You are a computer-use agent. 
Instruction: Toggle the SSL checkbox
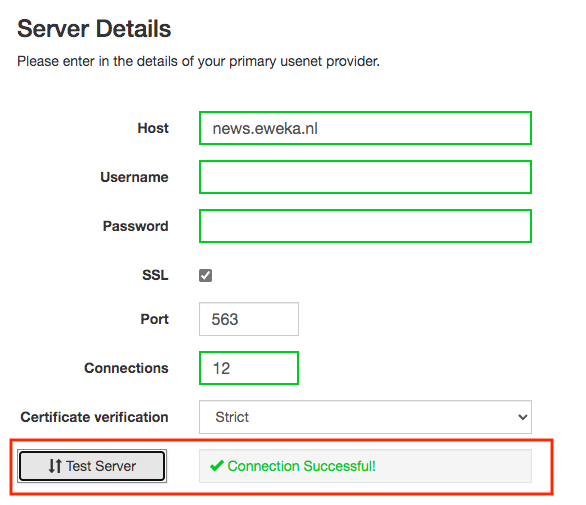click(205, 275)
